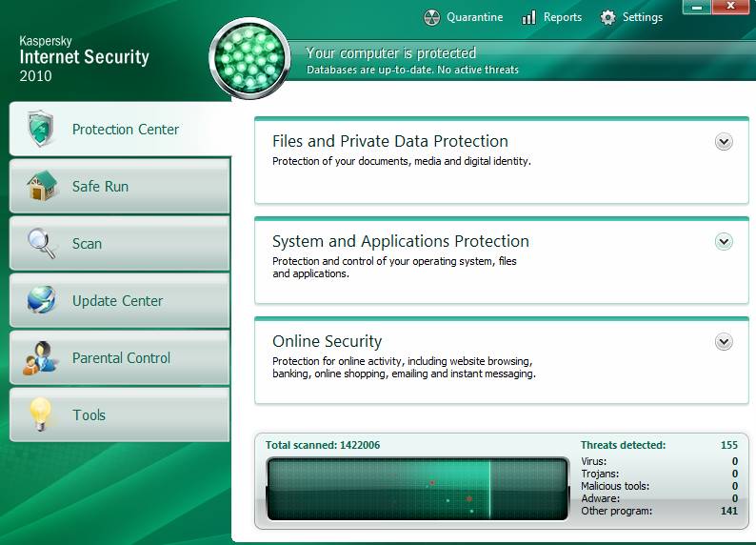Click the Trojans: count row
Viewport: 756px width, 545px height.
[659, 474]
